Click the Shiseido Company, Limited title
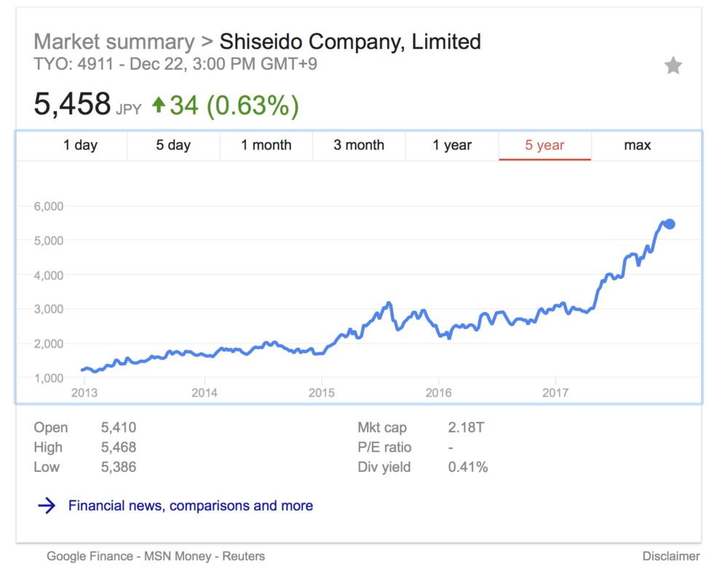The height and width of the screenshot is (566, 728). click(x=350, y=42)
